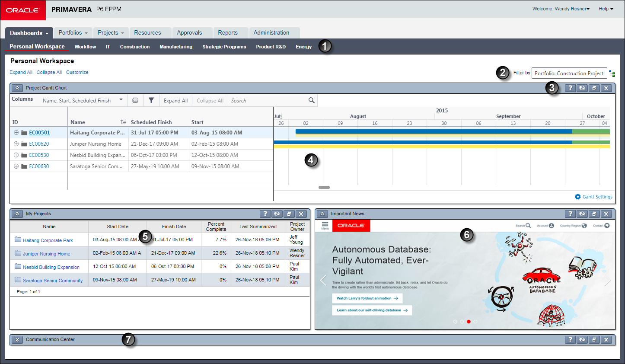This screenshot has height=364, width=625.
Task: Open the portfolio filter selector icon
Action: pyautogui.click(x=612, y=73)
